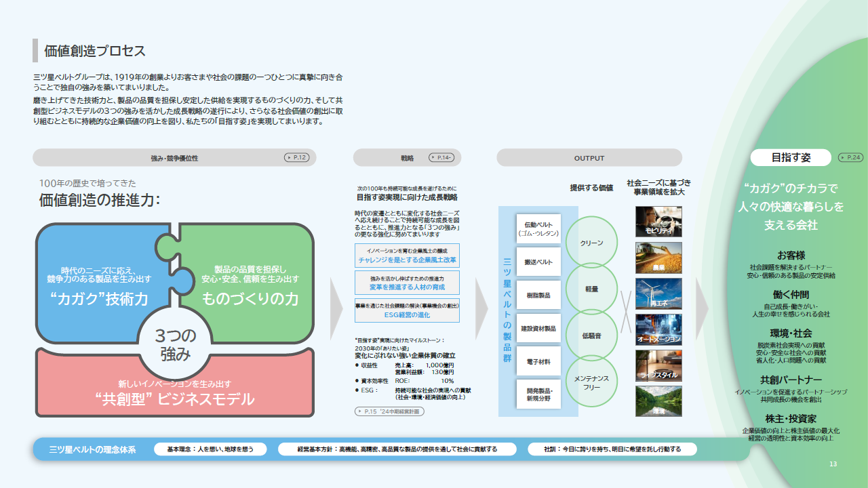868x488 pixels.
Task: Select the 環境 lake and forest image
Action: (x=658, y=401)
